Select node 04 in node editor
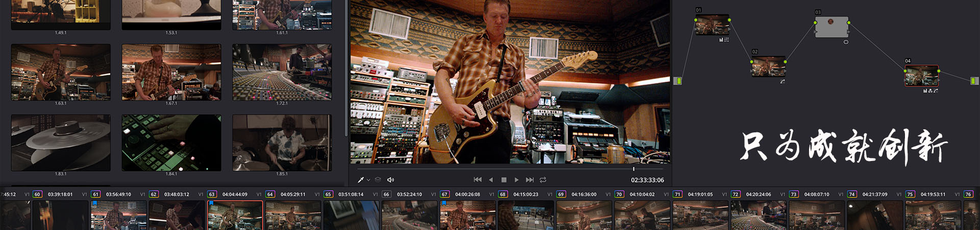This screenshot has width=980, height=230. coord(921,76)
